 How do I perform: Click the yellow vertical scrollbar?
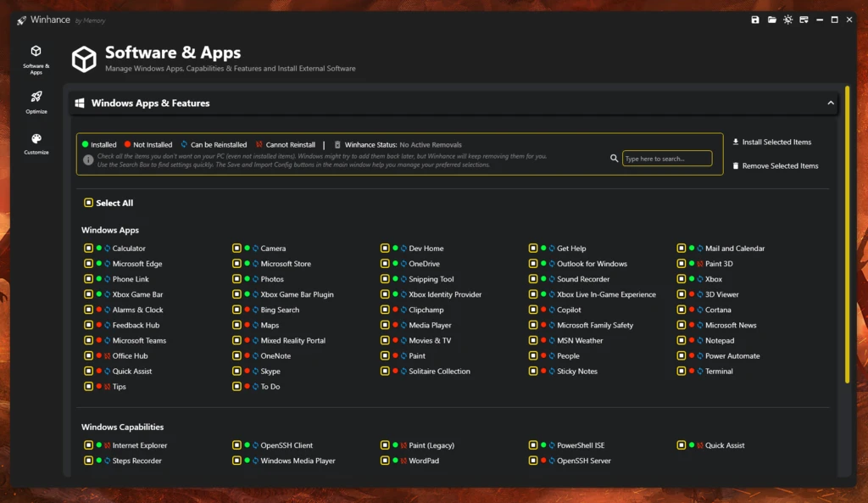pyautogui.click(x=847, y=235)
